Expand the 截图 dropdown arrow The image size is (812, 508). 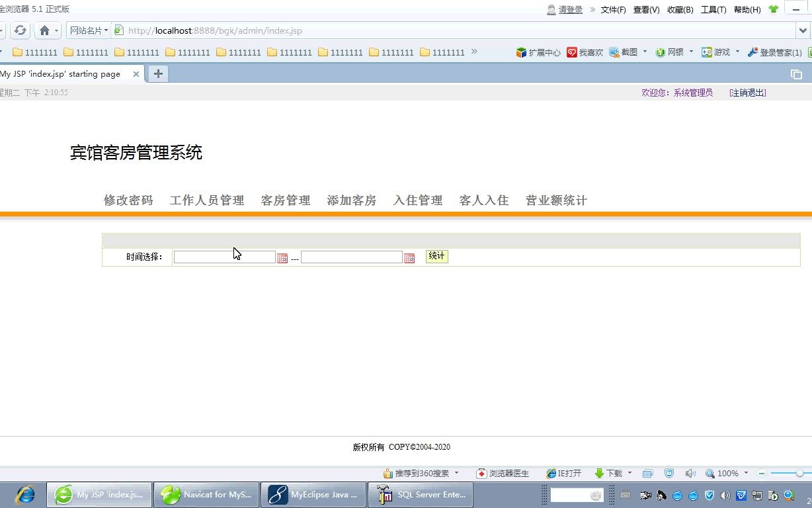(645, 52)
